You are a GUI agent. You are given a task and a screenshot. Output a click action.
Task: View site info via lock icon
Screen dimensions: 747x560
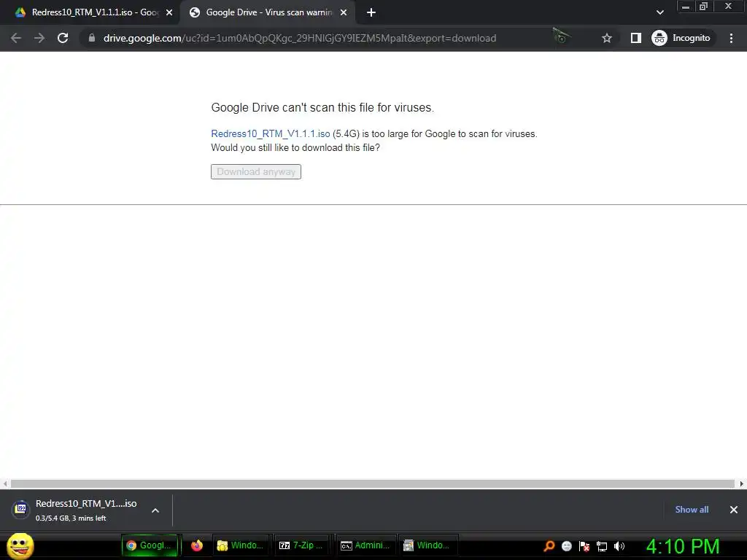(92, 38)
